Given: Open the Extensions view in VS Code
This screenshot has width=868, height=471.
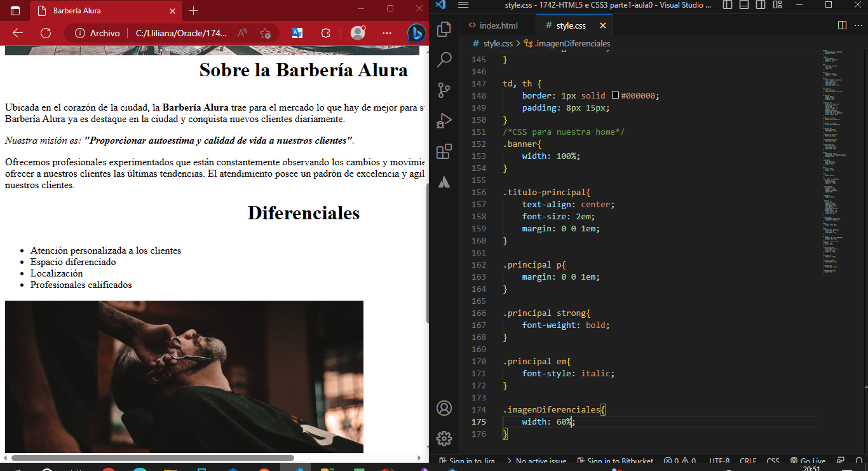Looking at the screenshot, I should pos(444,151).
